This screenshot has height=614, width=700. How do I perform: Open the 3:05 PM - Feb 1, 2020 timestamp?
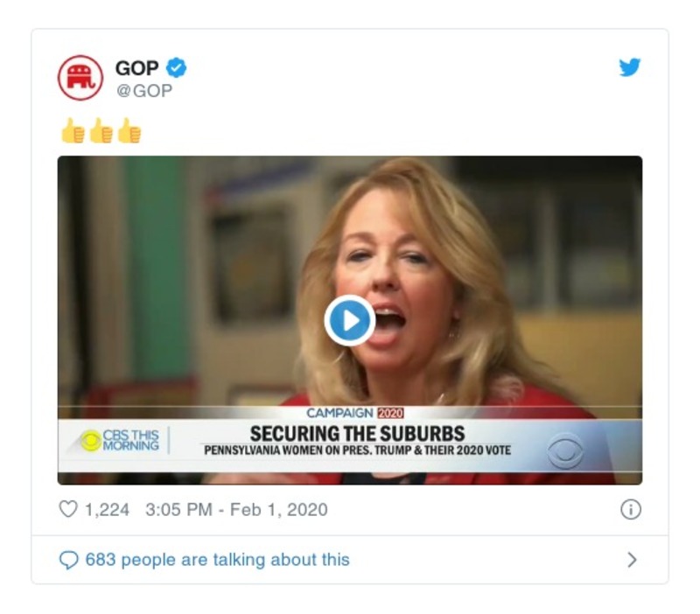236,509
